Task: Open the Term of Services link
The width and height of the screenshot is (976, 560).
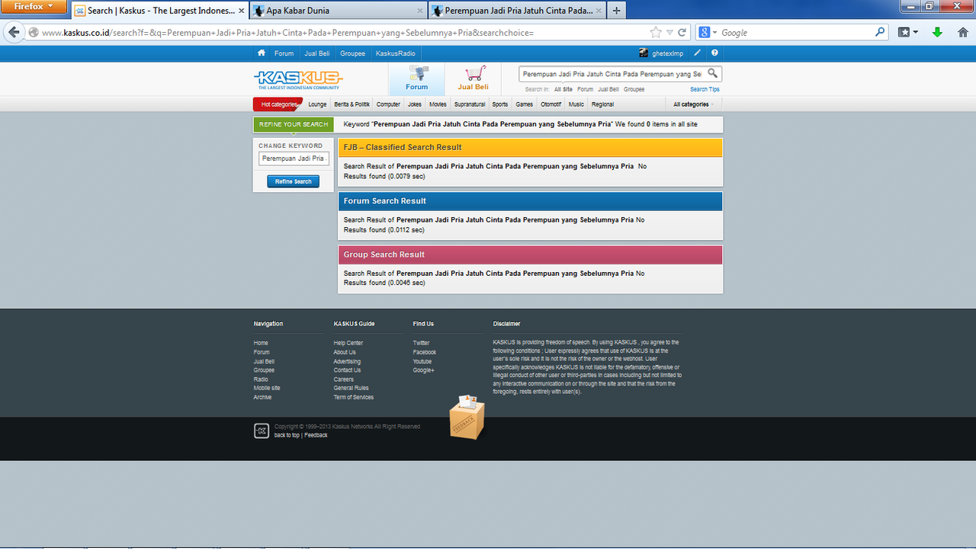Action: point(354,397)
